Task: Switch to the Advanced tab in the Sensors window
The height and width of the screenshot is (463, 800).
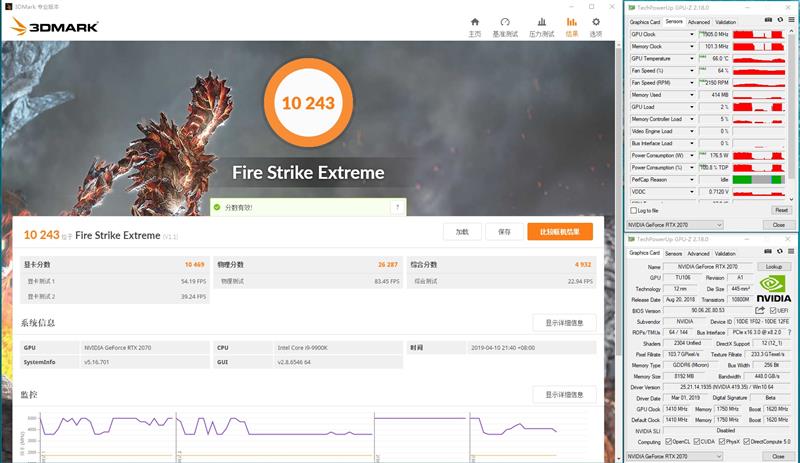Action: 698,22
